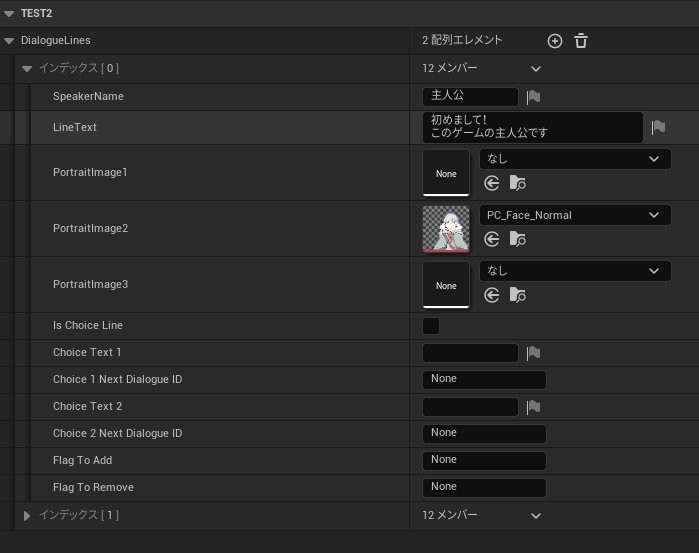Click the flag icon next to SpeakerName field
Screen dimensions: 699x553
534,97
